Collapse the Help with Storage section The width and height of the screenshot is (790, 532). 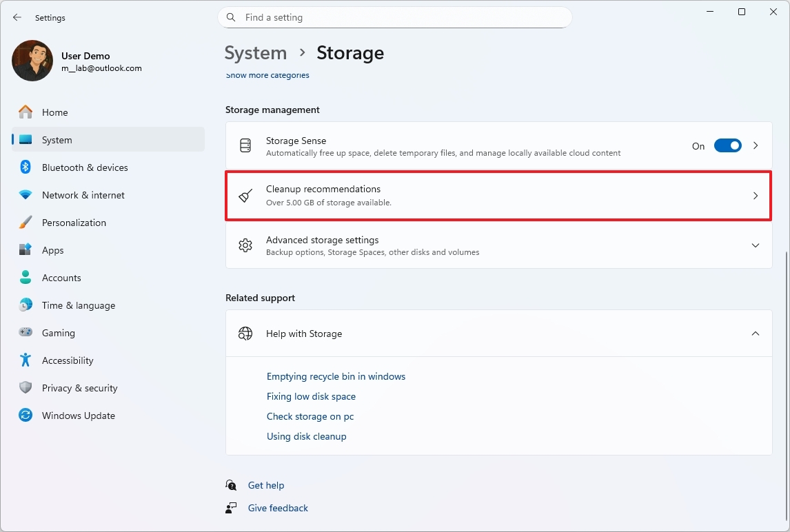[756, 333]
